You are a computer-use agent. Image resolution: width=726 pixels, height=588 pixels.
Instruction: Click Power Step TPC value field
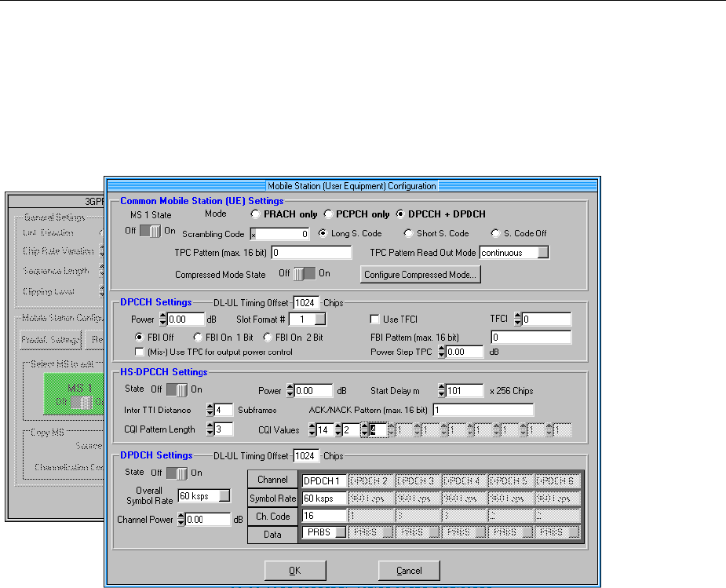pyautogui.click(x=465, y=352)
